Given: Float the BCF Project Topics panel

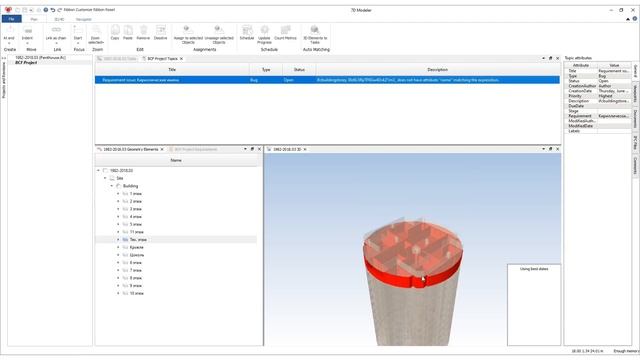Looking at the screenshot, I should pyautogui.click(x=550, y=58).
